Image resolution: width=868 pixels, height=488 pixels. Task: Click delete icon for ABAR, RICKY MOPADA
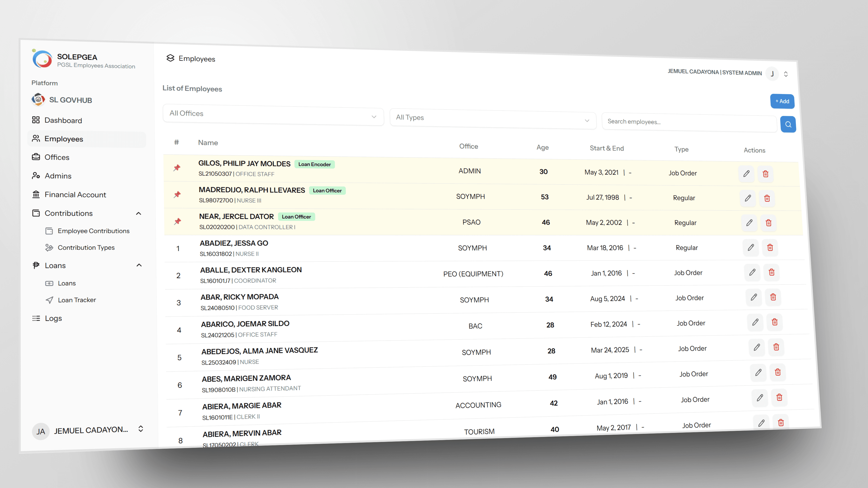point(773,297)
